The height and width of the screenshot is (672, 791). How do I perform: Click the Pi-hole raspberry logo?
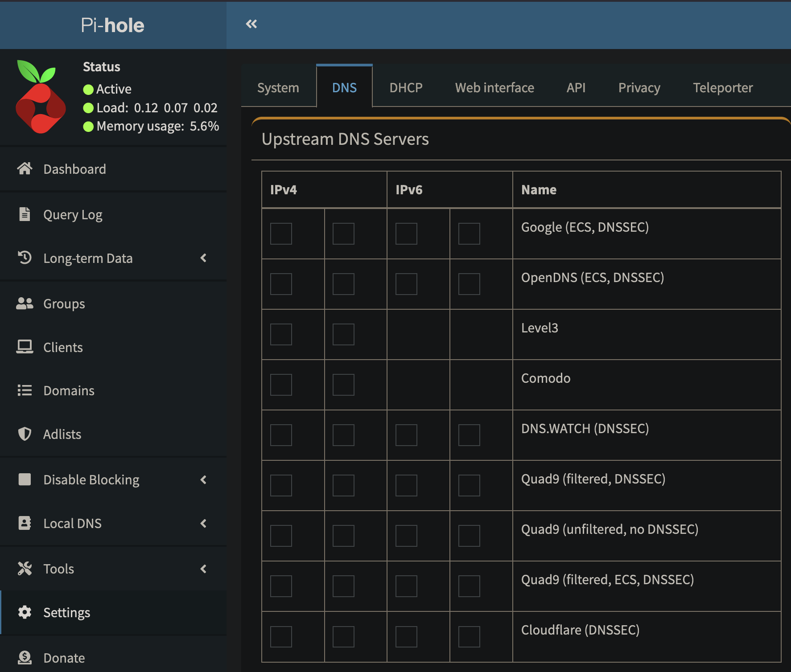tap(41, 97)
